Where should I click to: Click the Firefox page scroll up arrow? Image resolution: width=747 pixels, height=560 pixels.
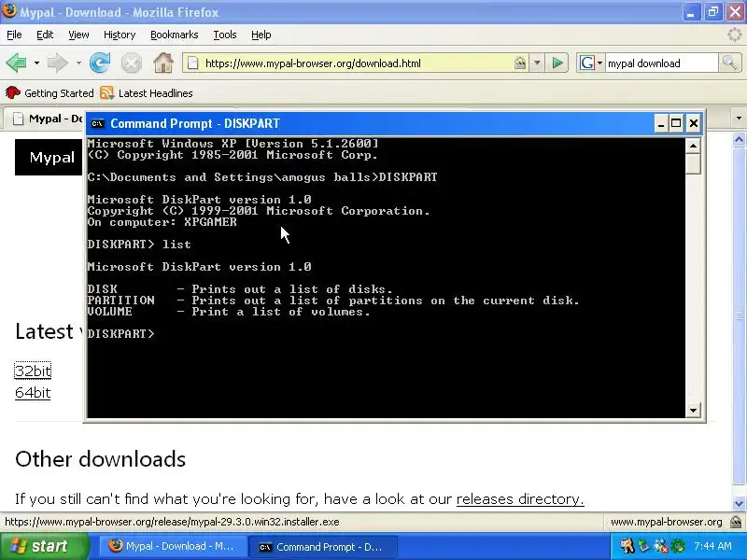click(x=739, y=139)
